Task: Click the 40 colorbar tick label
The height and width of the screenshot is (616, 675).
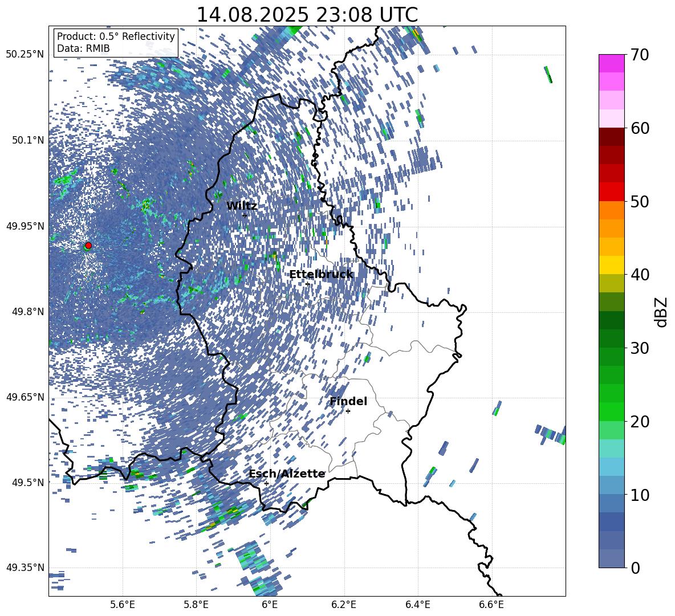Action: (x=640, y=275)
